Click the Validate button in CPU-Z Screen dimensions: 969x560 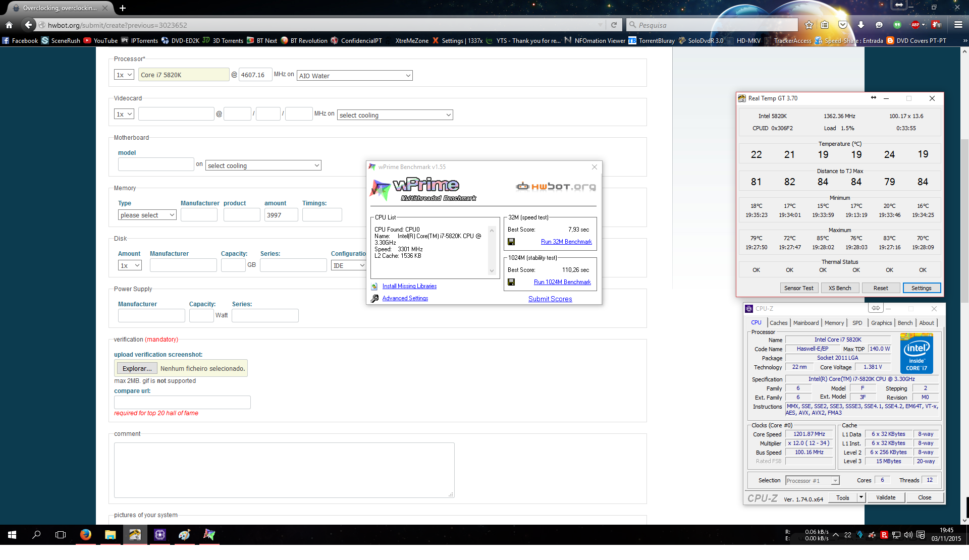[886, 497]
